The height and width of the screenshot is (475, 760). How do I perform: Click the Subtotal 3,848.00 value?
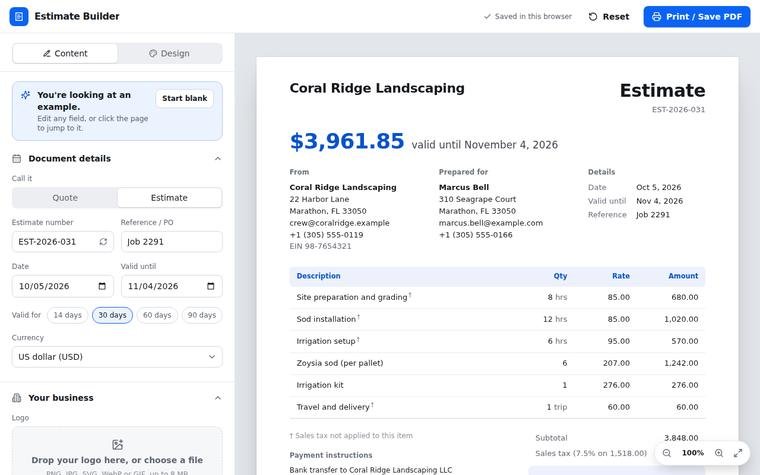pos(681,438)
